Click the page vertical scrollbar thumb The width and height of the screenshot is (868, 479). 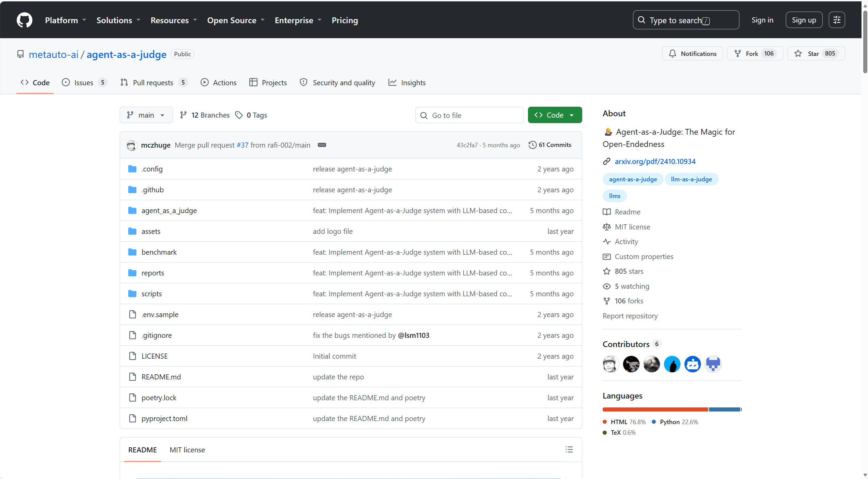point(865,42)
